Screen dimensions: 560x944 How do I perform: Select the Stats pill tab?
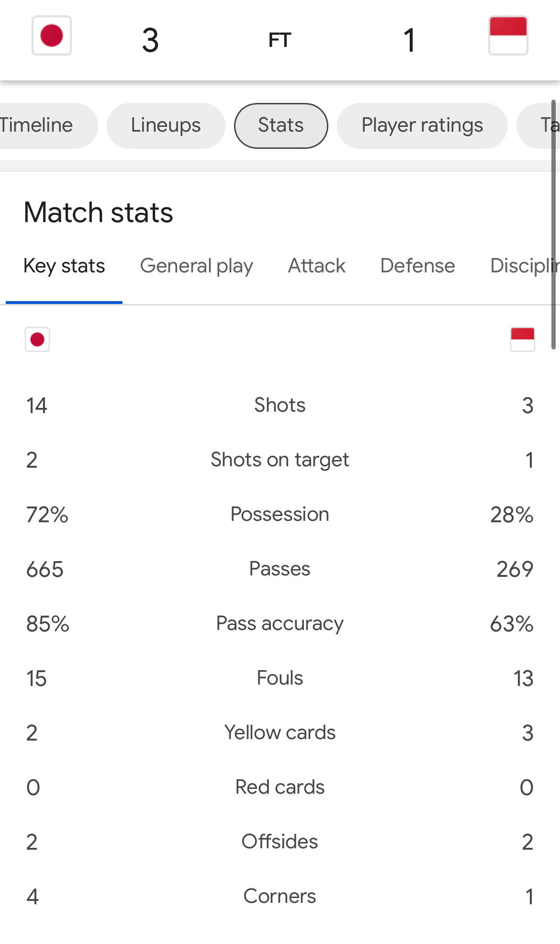[x=281, y=125]
